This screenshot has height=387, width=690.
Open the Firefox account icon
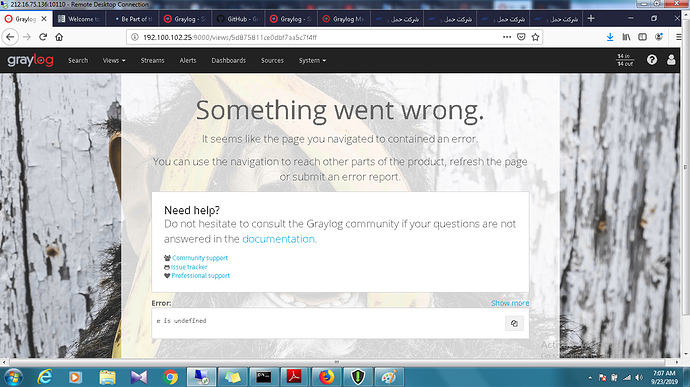pyautogui.click(x=659, y=37)
